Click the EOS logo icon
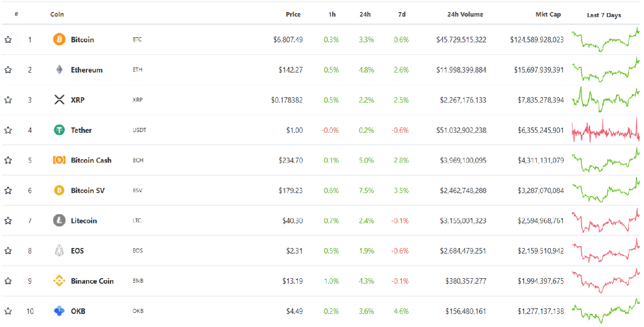Image resolution: width=644 pixels, height=327 pixels. click(x=59, y=251)
